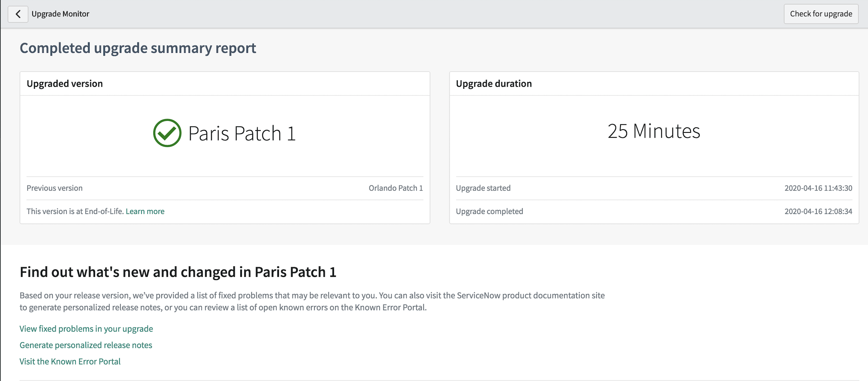Select the Paris Patch 1 version text

tap(242, 133)
